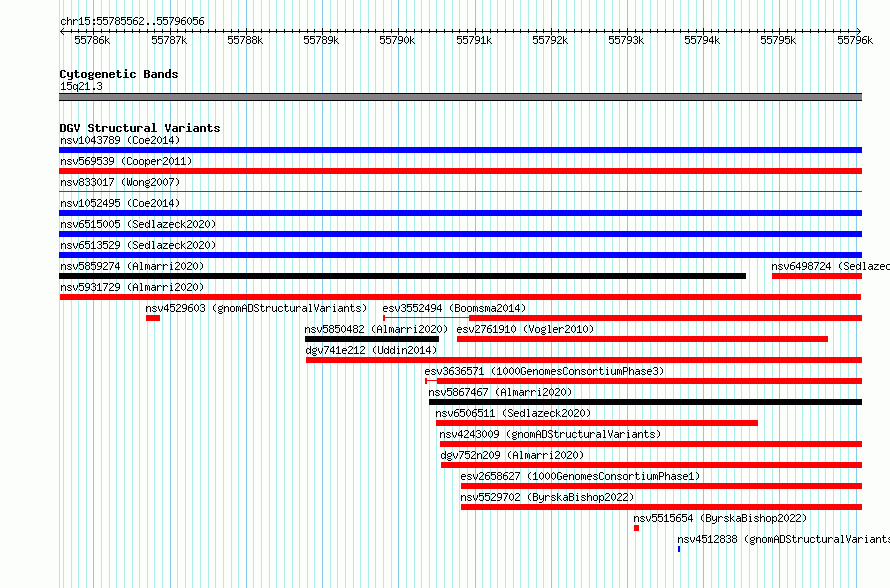The height and width of the screenshot is (588, 890).
Task: Select the small red bar under nsv4529603
Action: 153,318
